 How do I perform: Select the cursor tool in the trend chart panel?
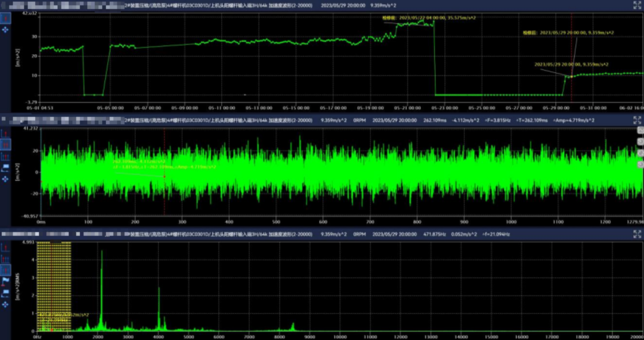click(x=5, y=17)
